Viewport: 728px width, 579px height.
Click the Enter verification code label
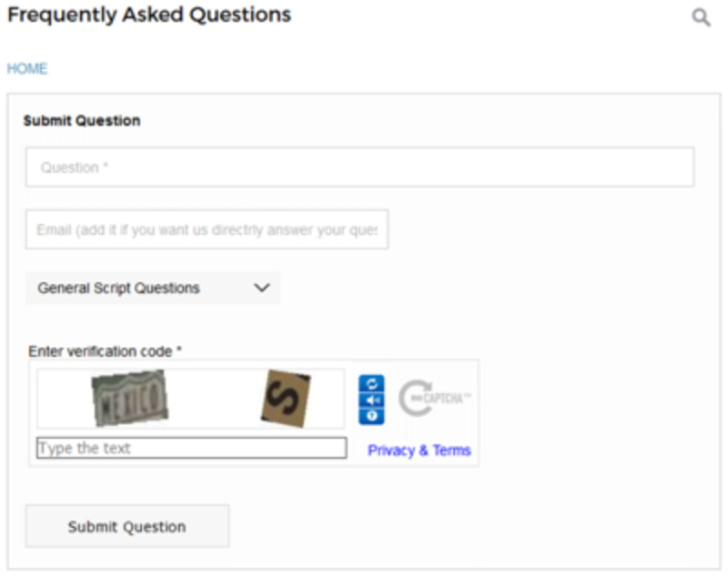click(x=105, y=351)
